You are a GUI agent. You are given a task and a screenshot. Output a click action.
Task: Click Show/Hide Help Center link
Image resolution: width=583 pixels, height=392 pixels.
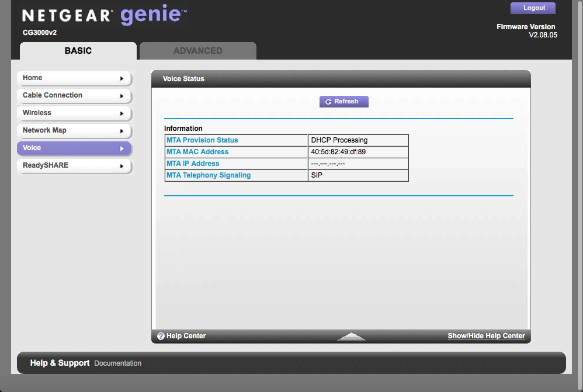click(487, 336)
